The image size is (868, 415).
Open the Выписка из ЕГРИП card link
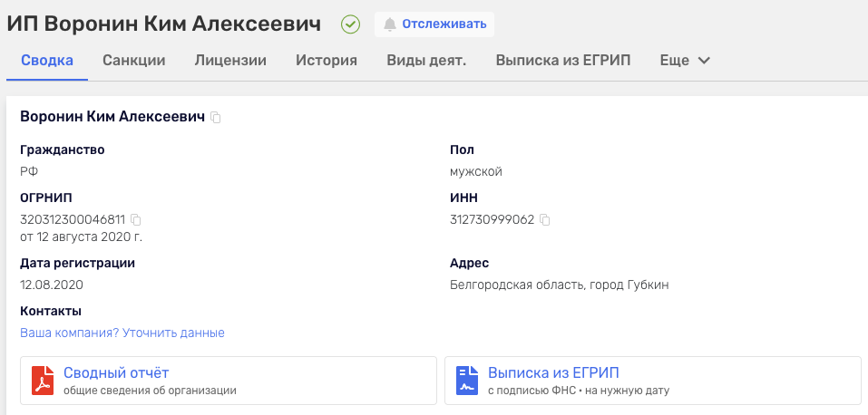(553, 372)
